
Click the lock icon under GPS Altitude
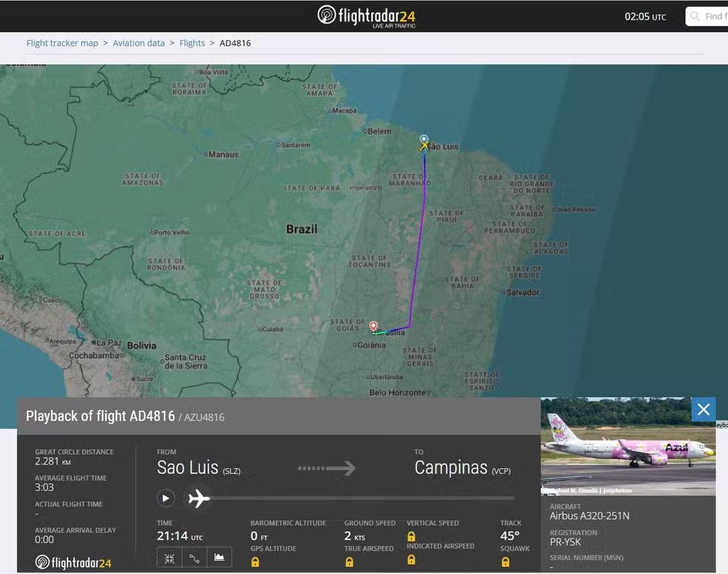tap(255, 562)
